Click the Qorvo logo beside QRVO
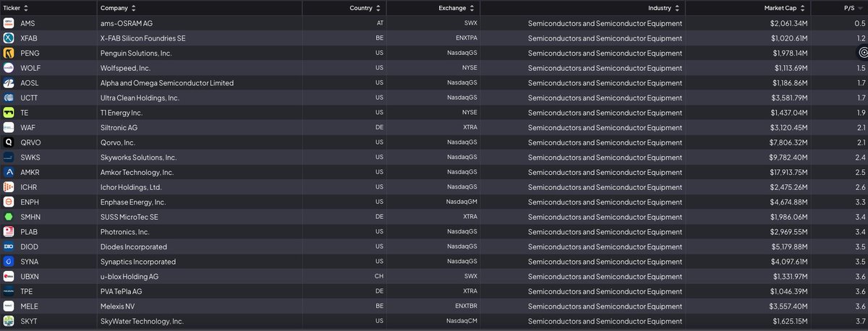The image size is (868, 331). (9, 142)
